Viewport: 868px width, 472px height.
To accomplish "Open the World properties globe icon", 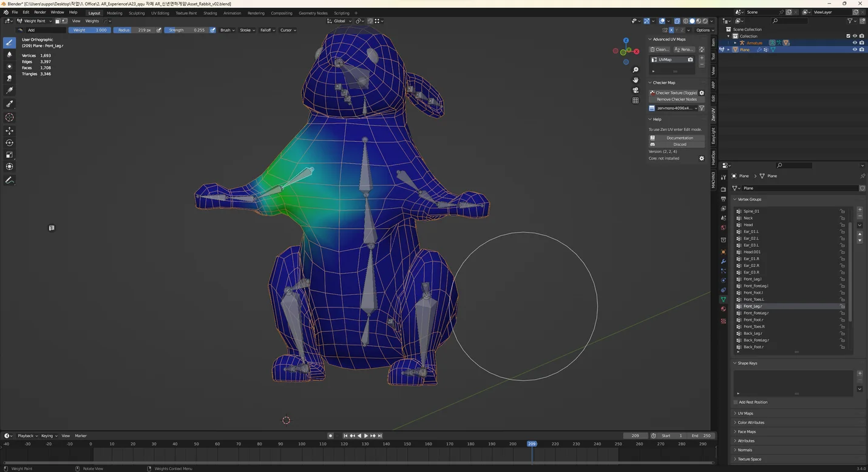I will pos(723,228).
